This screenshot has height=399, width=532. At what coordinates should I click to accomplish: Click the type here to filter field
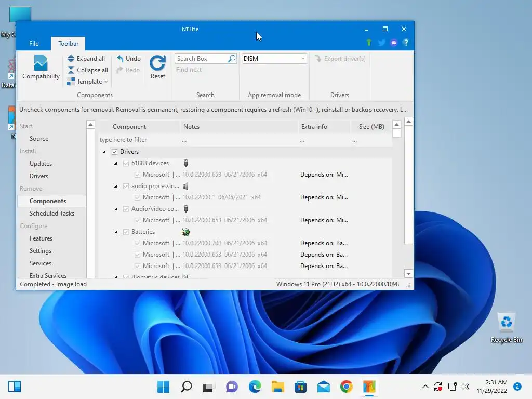[138, 140]
